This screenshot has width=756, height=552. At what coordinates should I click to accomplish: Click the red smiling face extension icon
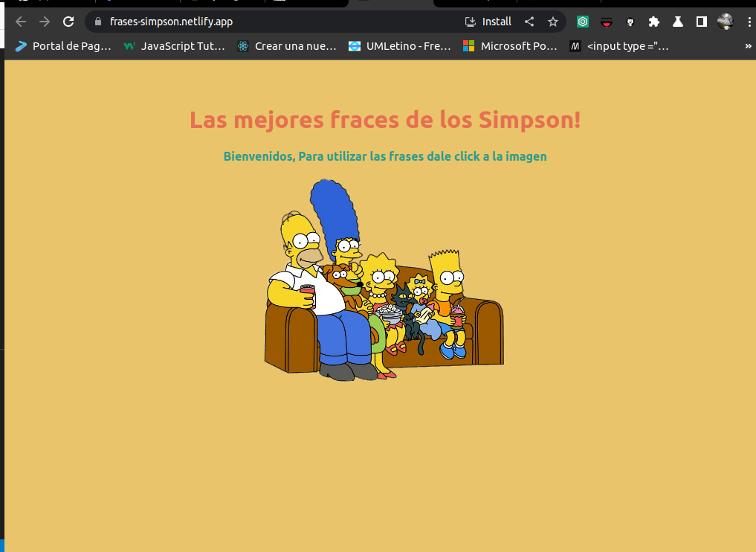[x=606, y=22]
